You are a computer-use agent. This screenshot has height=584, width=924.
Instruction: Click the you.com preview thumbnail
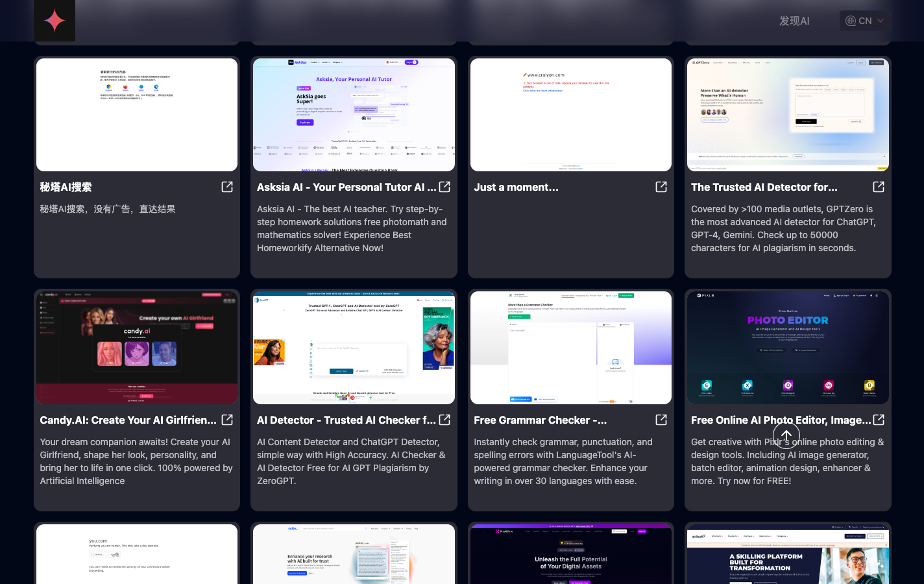[137, 554]
